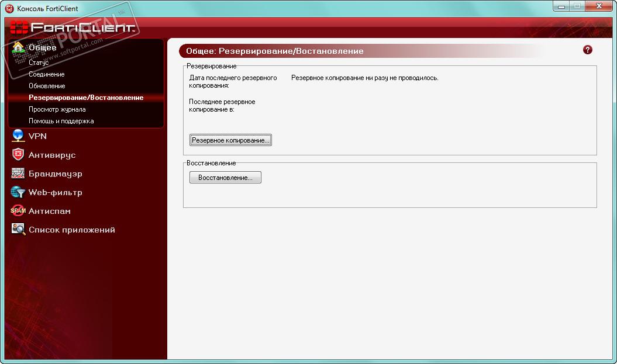Click the Резервное копирование... button

tap(230, 140)
